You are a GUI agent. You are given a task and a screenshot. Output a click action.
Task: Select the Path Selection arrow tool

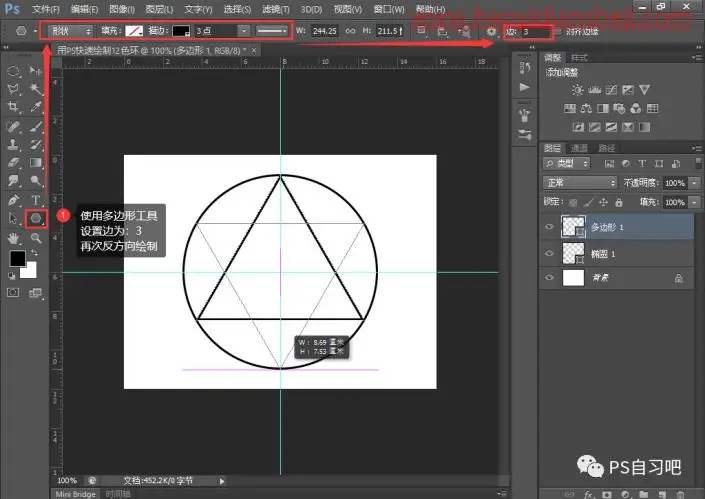click(x=13, y=218)
